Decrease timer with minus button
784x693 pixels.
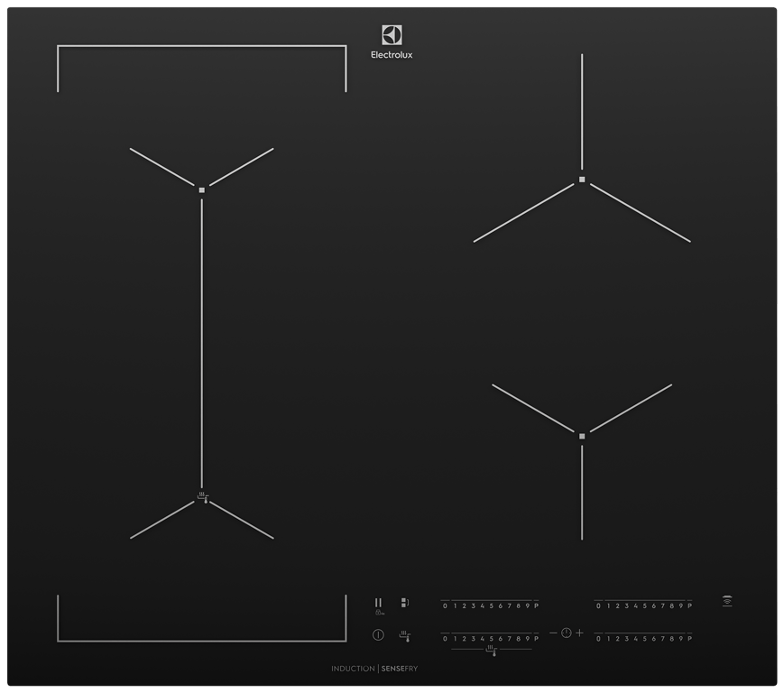point(553,633)
